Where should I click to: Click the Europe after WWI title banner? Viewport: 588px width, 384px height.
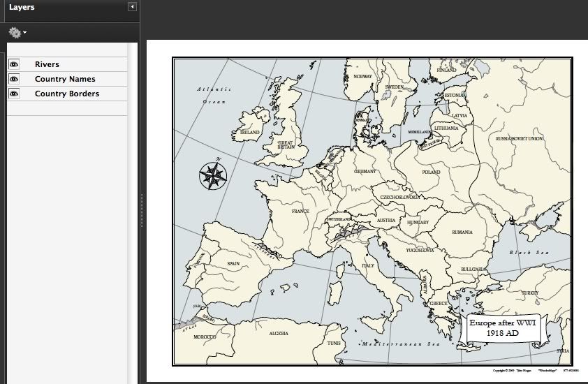(503, 328)
